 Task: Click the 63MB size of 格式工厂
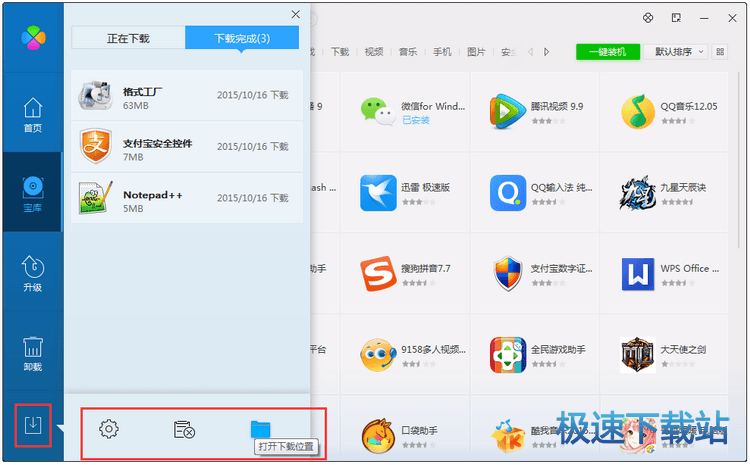tap(135, 106)
